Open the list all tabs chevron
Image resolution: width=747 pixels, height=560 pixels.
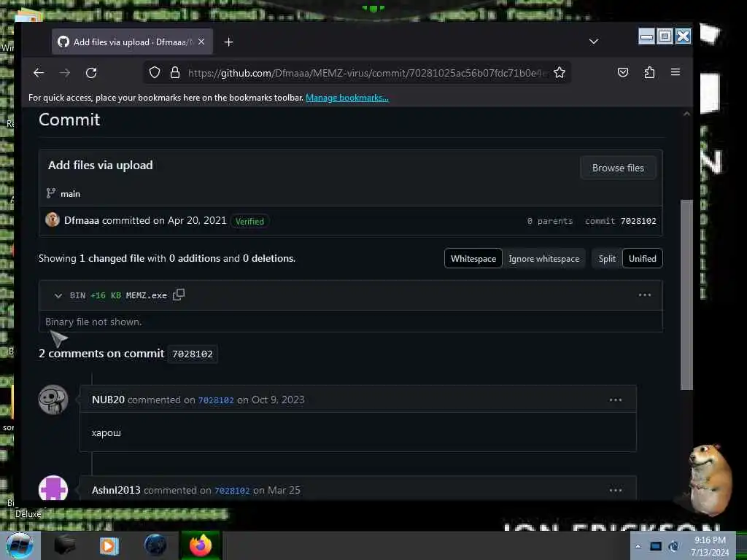[594, 42]
